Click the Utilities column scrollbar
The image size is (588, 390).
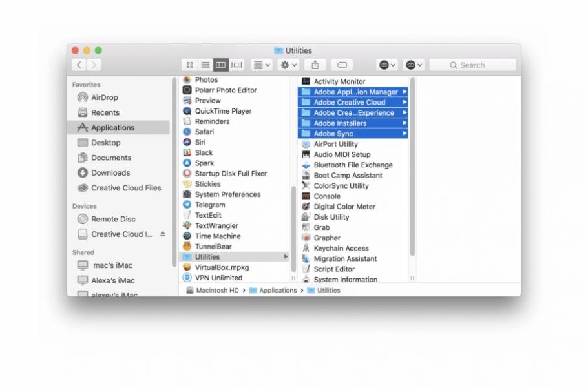(412, 167)
